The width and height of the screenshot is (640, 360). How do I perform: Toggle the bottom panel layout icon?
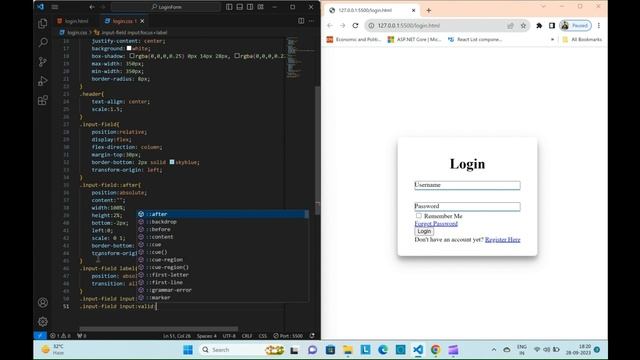coord(240,7)
